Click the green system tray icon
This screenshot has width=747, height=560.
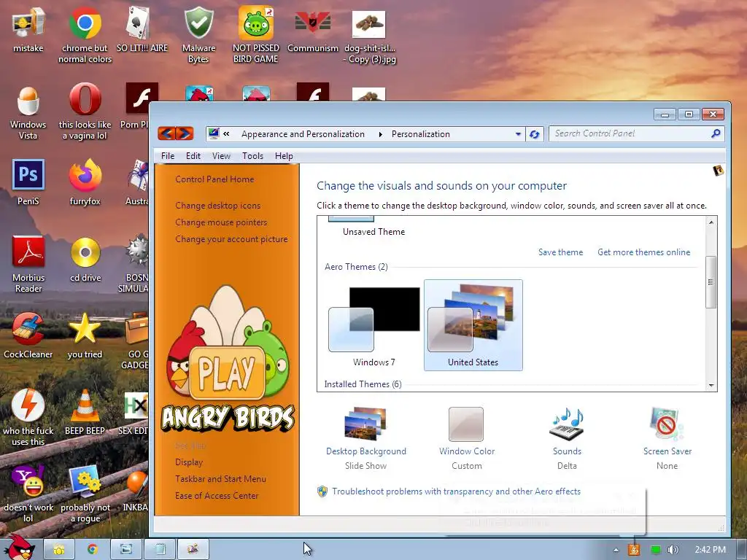click(x=656, y=550)
